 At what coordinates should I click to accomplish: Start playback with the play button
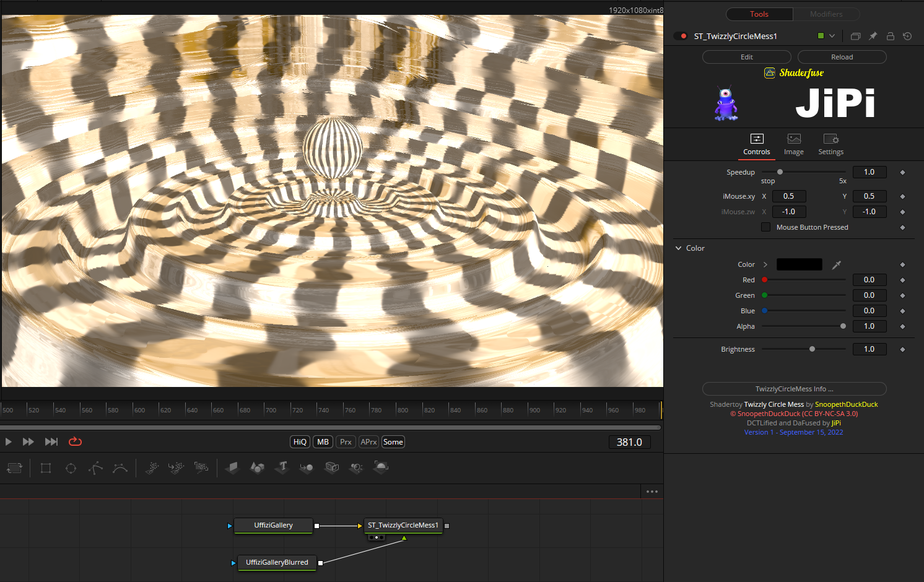pyautogui.click(x=9, y=441)
